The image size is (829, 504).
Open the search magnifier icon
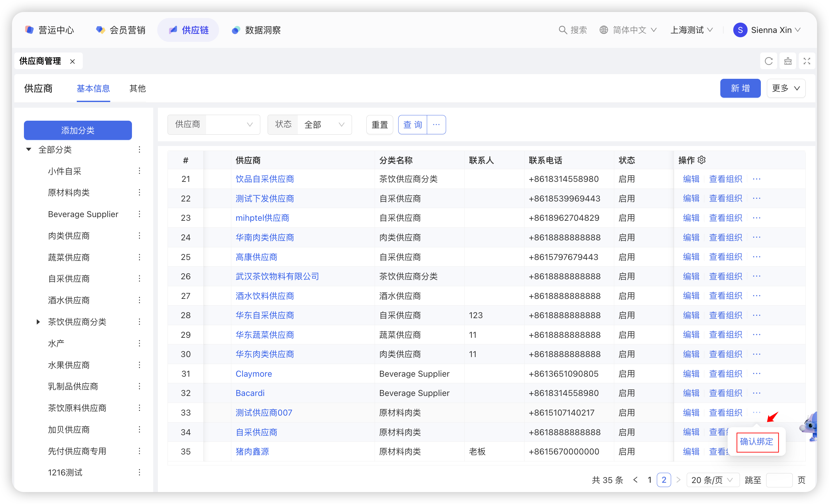pyautogui.click(x=562, y=30)
